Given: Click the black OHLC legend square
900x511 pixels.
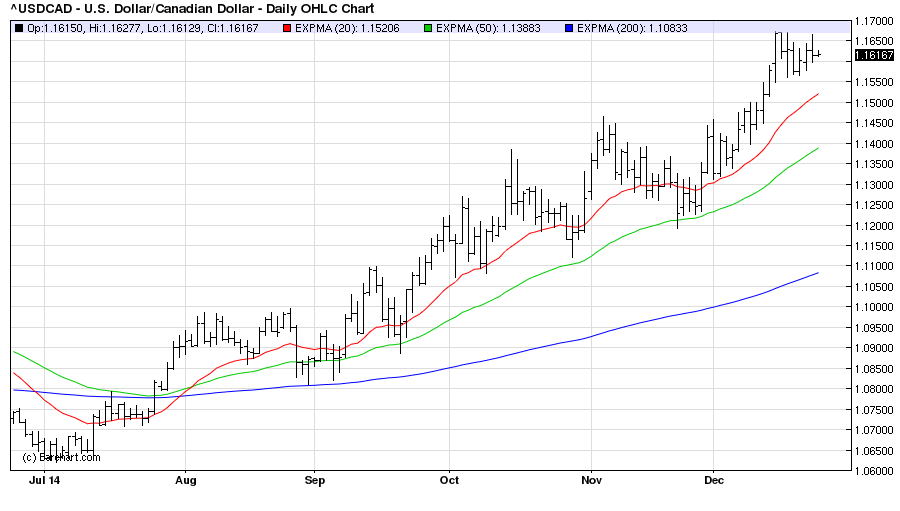Looking at the screenshot, I should [19, 28].
